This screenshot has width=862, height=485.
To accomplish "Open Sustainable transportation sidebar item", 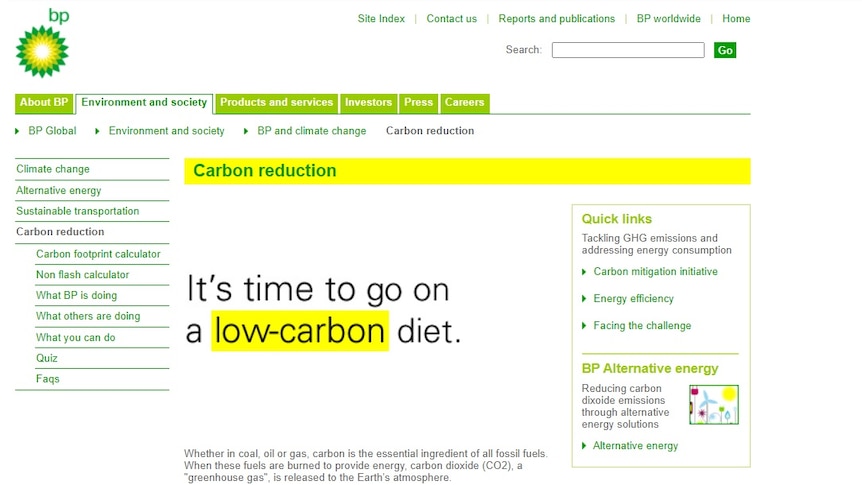I will click(x=78, y=211).
